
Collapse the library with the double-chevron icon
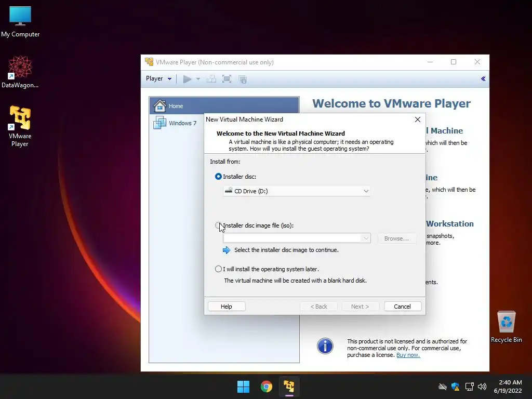[483, 79]
